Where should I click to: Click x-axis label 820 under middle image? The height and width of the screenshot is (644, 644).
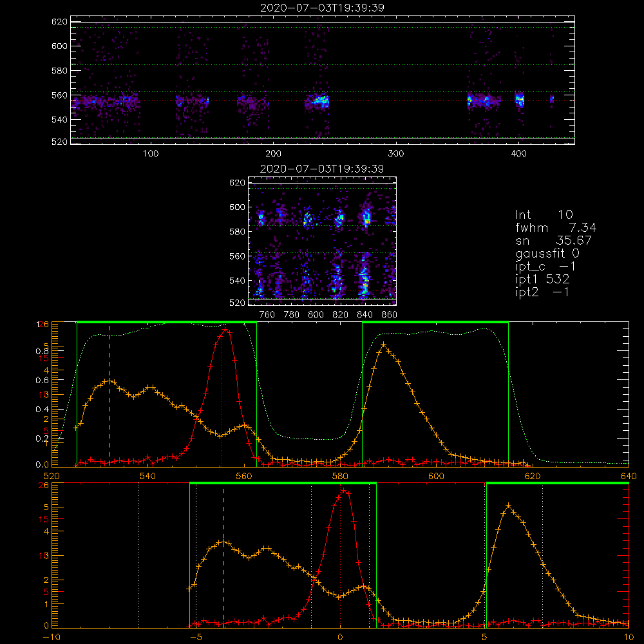click(341, 315)
